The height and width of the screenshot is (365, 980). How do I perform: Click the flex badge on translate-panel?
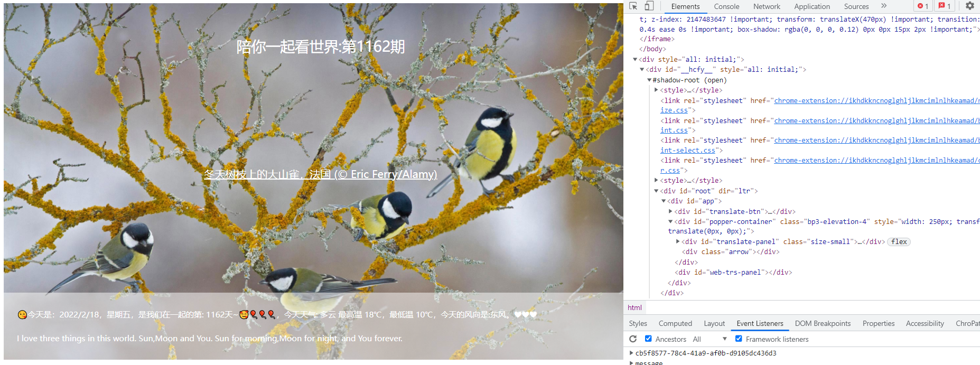(x=899, y=242)
